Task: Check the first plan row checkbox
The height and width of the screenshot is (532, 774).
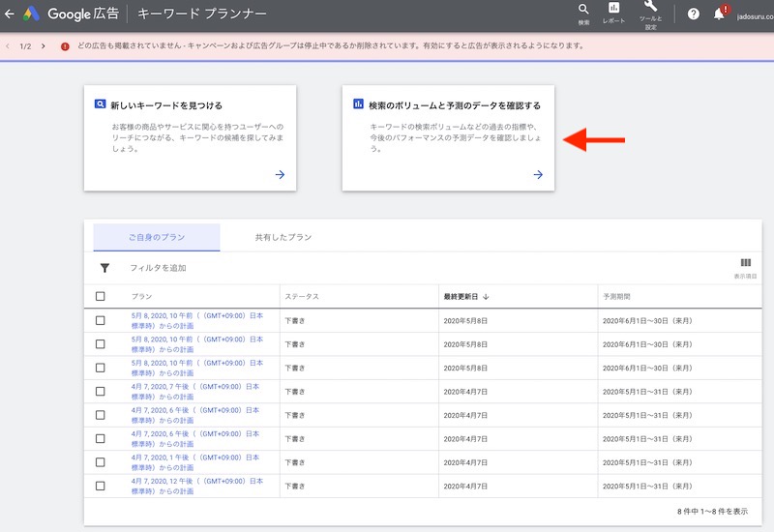Action: tap(101, 320)
